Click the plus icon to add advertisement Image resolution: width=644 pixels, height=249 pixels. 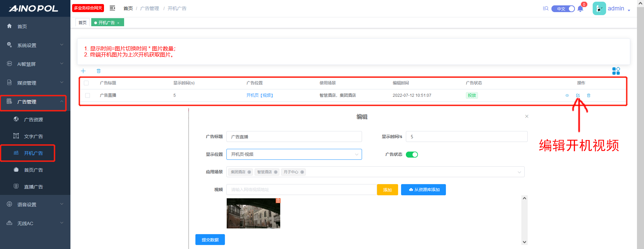click(x=83, y=71)
